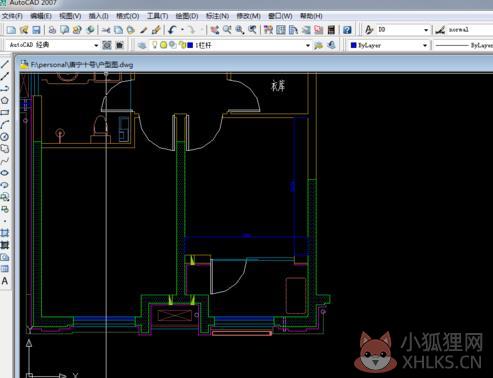Screen dimensions: 493x378
Task: Open the QuickCalc calculator icon
Action: (331, 30)
